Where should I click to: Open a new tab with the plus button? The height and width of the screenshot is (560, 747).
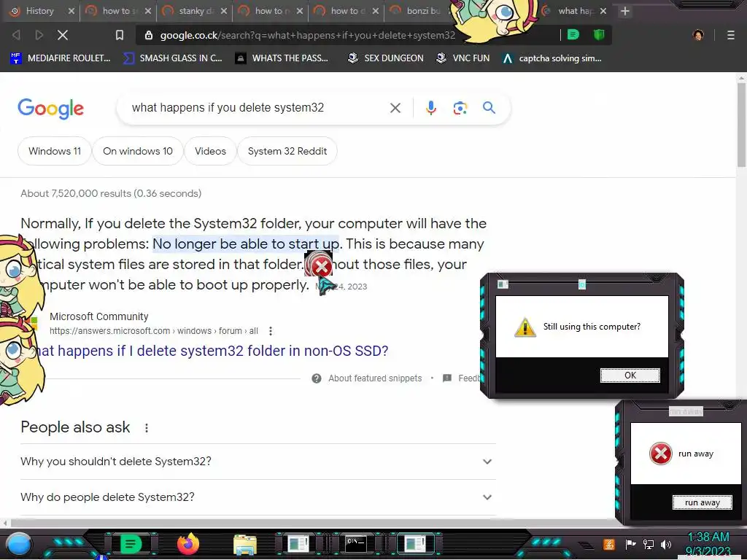pyautogui.click(x=625, y=11)
